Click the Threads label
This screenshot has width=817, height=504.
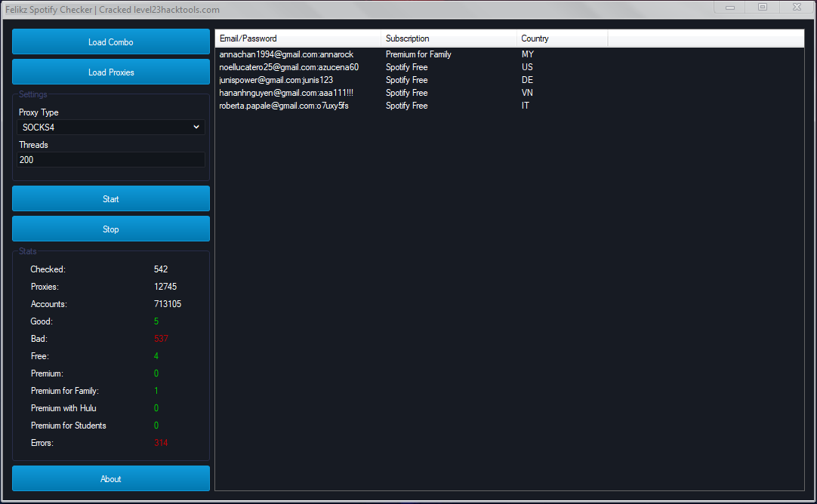[33, 145]
